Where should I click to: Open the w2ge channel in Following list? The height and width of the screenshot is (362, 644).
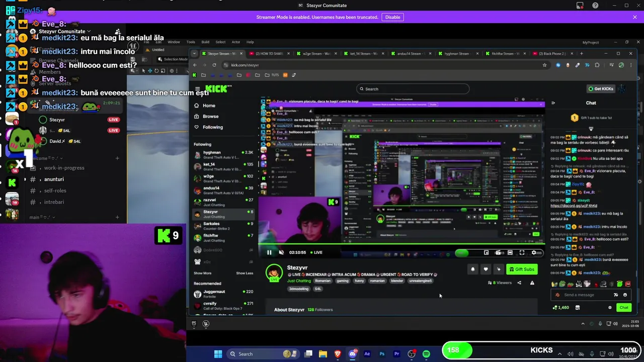pyautogui.click(x=224, y=178)
